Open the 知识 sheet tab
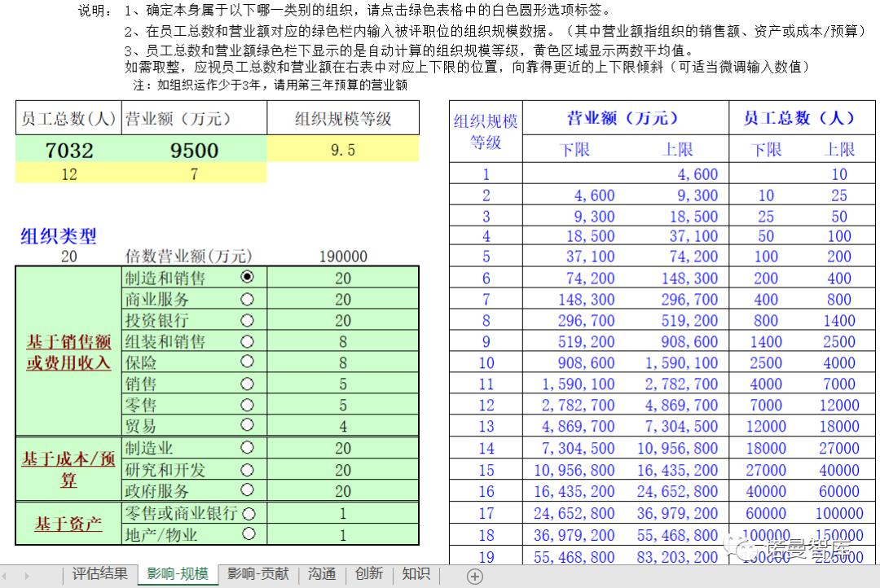 tap(416, 574)
